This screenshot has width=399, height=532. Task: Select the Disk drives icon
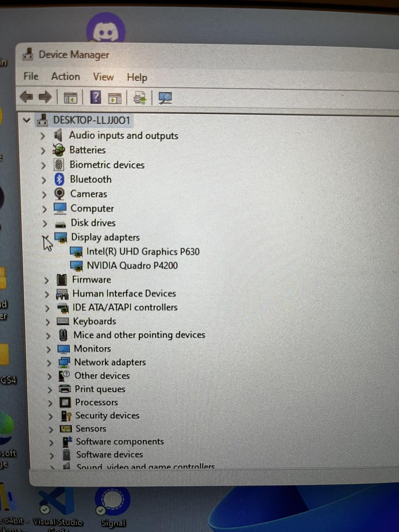(x=61, y=224)
